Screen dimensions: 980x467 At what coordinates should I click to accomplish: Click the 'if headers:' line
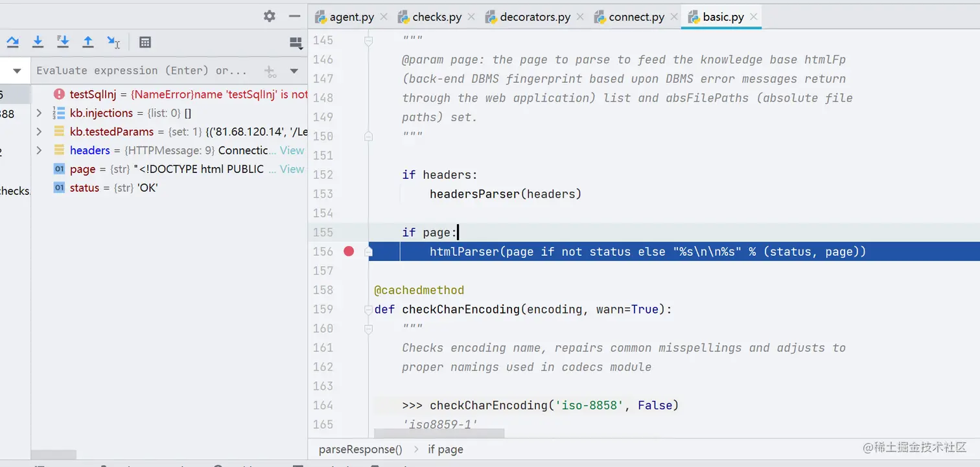coord(440,175)
